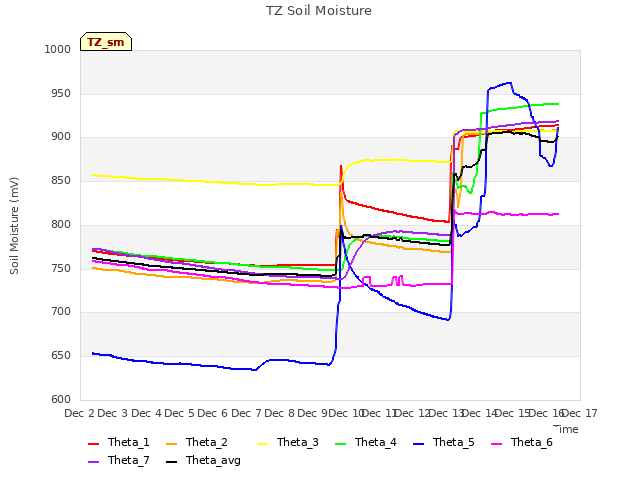Click the chart title TZ Soil Moisture

tap(319, 11)
